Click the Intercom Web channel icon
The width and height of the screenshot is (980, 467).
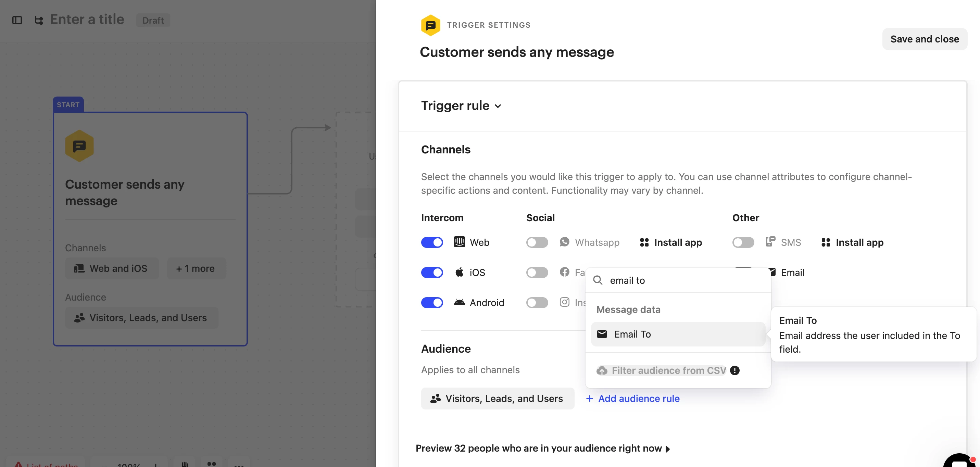coord(459,242)
